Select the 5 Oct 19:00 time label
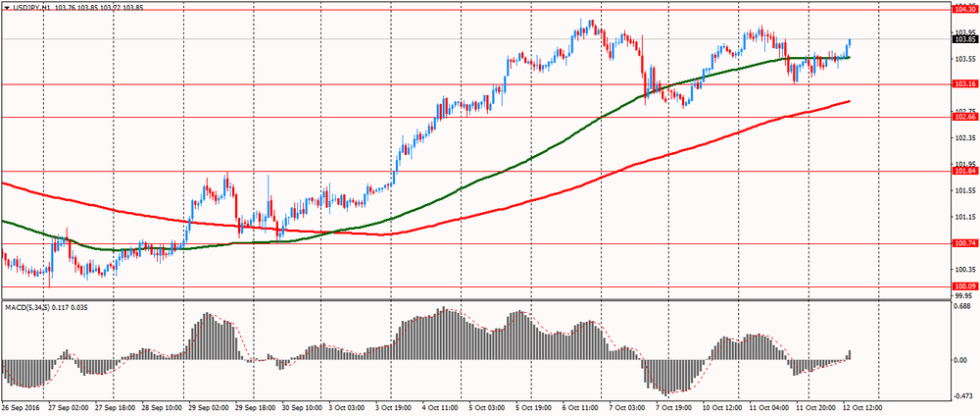 pyautogui.click(x=536, y=406)
